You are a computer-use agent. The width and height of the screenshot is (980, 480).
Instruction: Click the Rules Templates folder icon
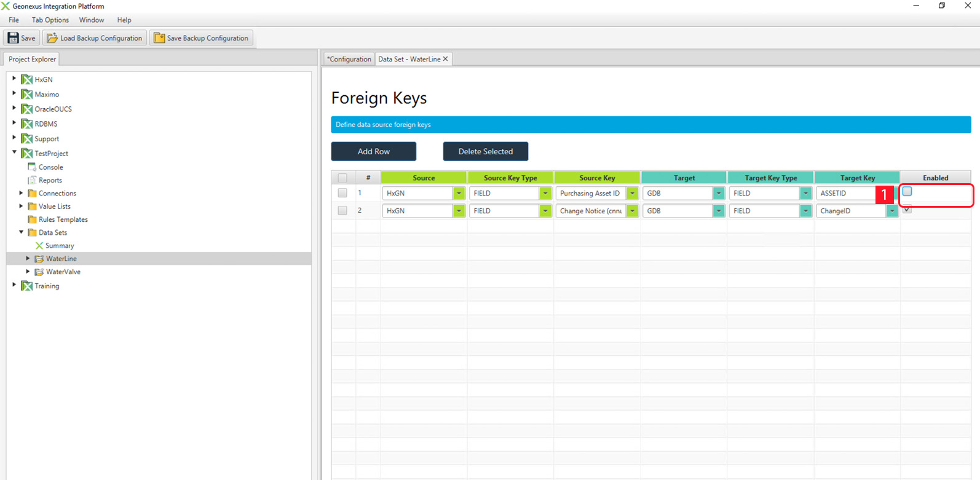pyautogui.click(x=32, y=219)
